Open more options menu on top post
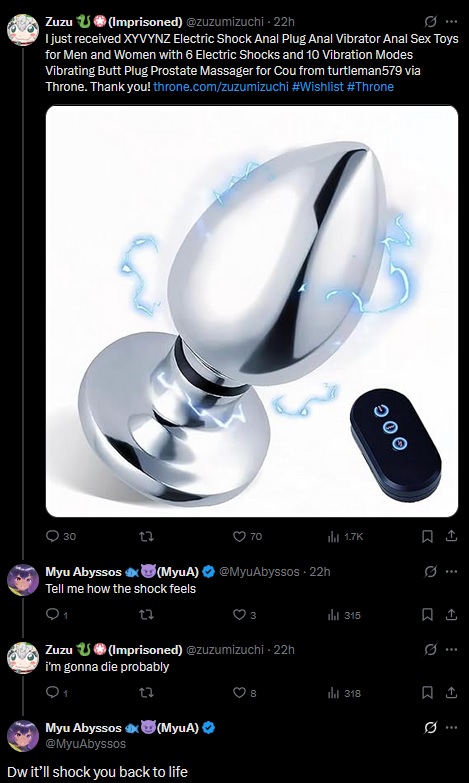The width and height of the screenshot is (469, 783). [x=452, y=21]
